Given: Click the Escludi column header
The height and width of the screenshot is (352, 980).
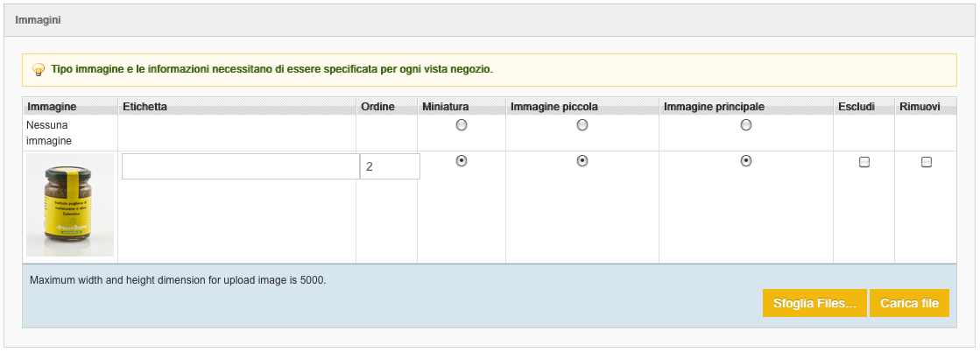Looking at the screenshot, I should point(857,107).
